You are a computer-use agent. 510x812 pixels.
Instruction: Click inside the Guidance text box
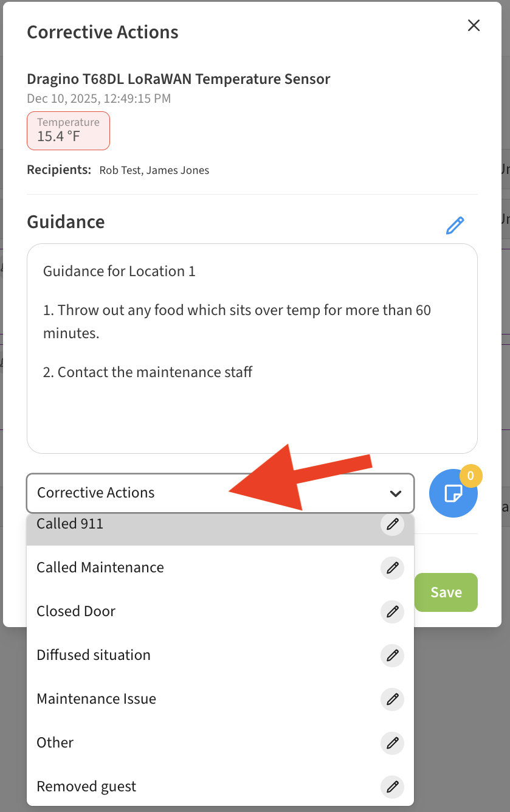[x=252, y=349]
